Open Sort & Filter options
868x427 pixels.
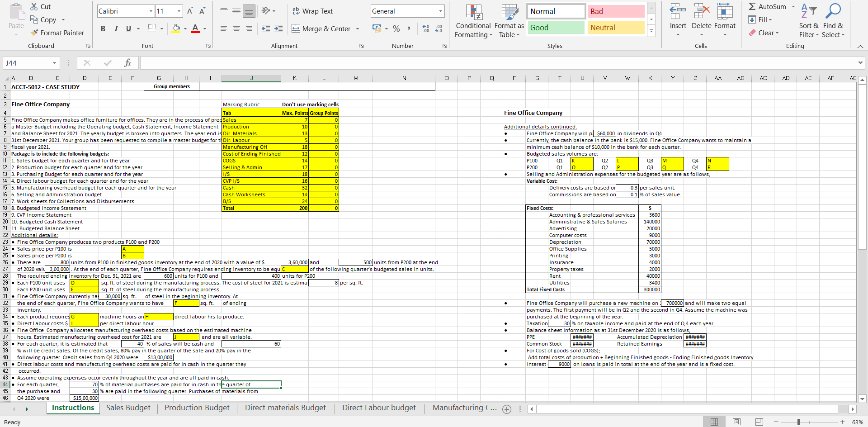809,21
